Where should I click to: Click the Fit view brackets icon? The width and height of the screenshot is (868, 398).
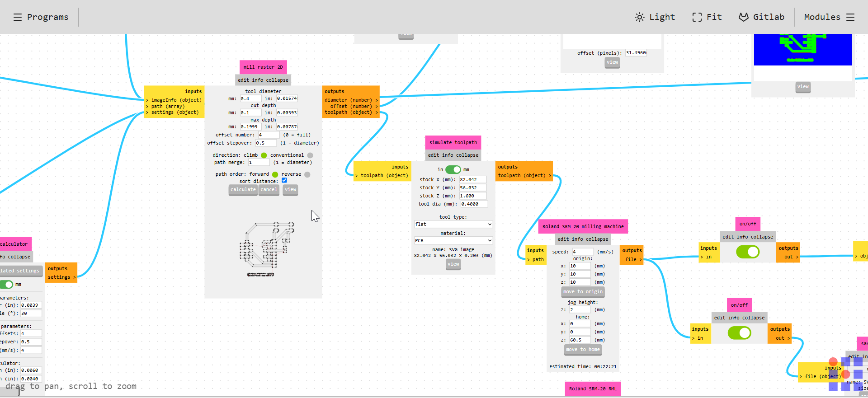697,17
